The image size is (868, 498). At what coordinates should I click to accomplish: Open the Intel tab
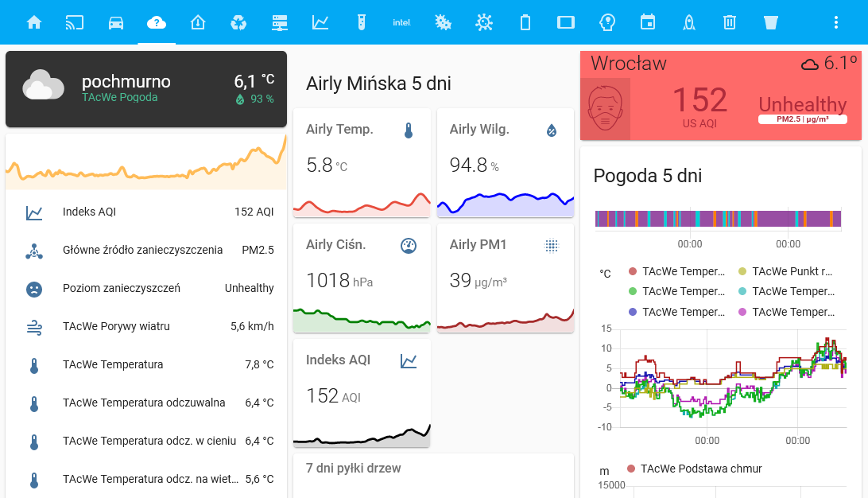point(401,22)
